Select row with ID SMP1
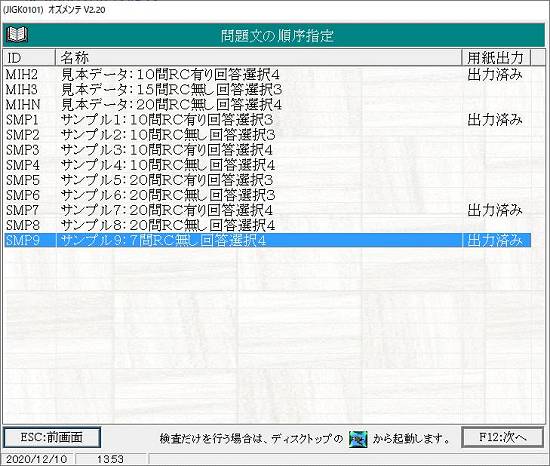Screen dimensions: 550x466 pos(267,120)
